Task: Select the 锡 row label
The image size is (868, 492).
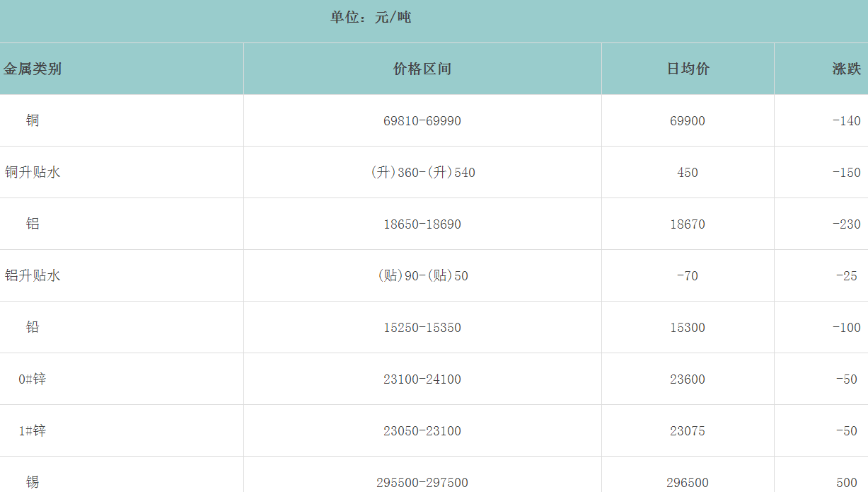Action: point(33,482)
